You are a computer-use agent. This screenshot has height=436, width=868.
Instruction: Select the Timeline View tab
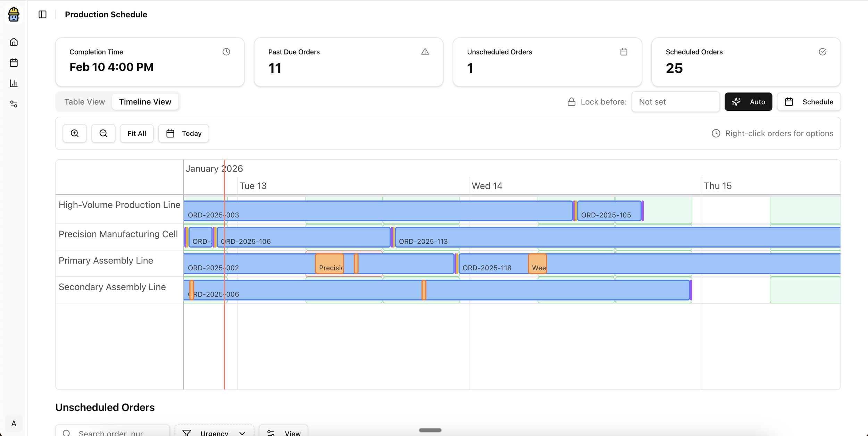click(x=145, y=101)
